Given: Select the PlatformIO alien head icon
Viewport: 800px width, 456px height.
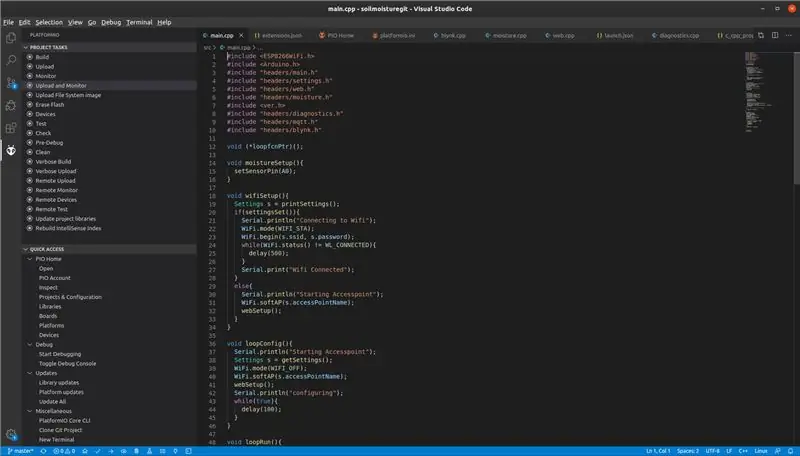Looking at the screenshot, I should coord(11,150).
